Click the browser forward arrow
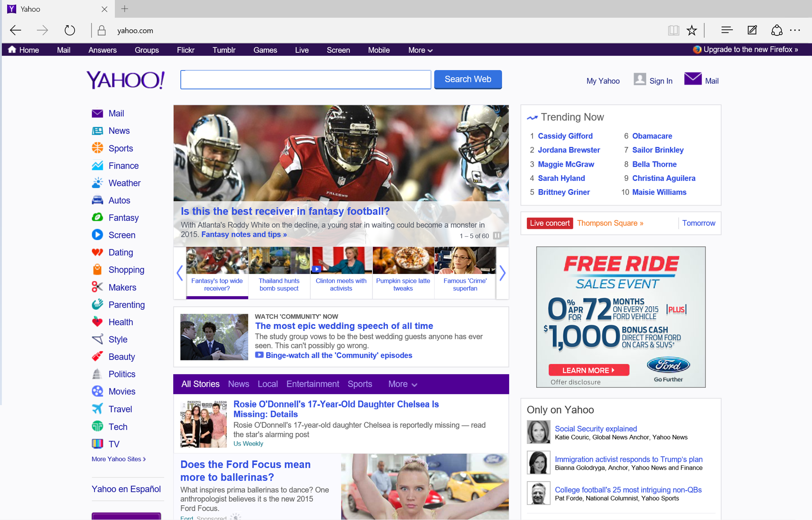The width and height of the screenshot is (812, 520). click(42, 30)
